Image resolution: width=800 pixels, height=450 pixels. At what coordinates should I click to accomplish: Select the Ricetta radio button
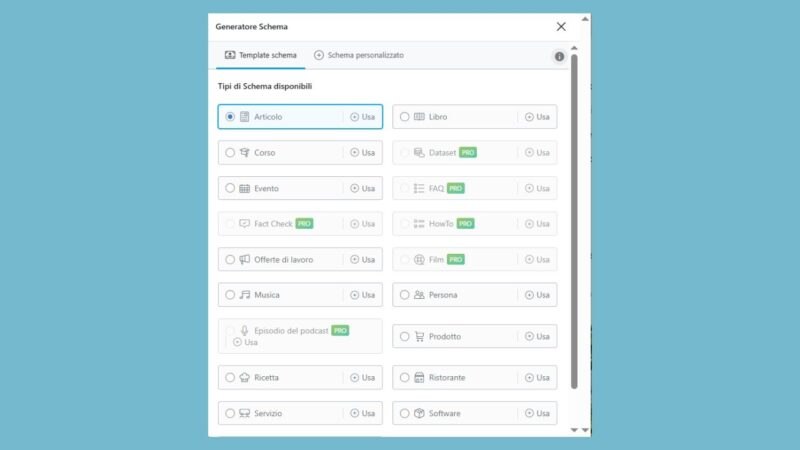(x=230, y=378)
